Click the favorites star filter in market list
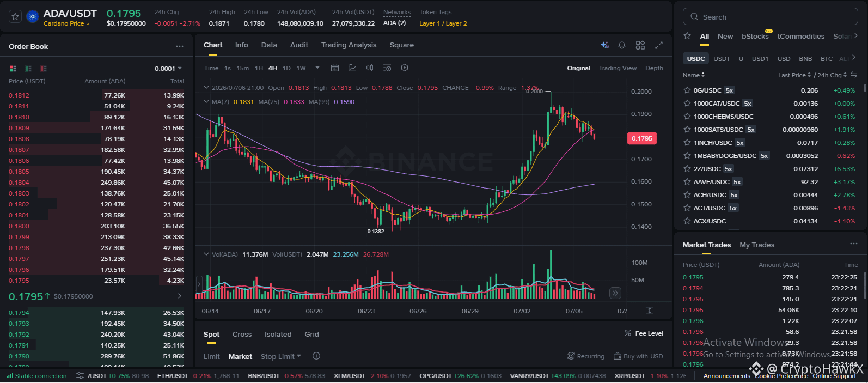 click(x=687, y=36)
